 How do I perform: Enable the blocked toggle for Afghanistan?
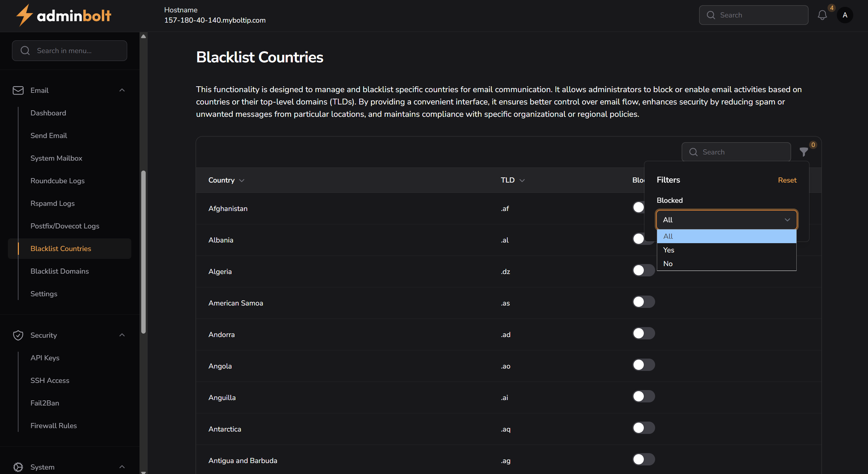point(638,207)
